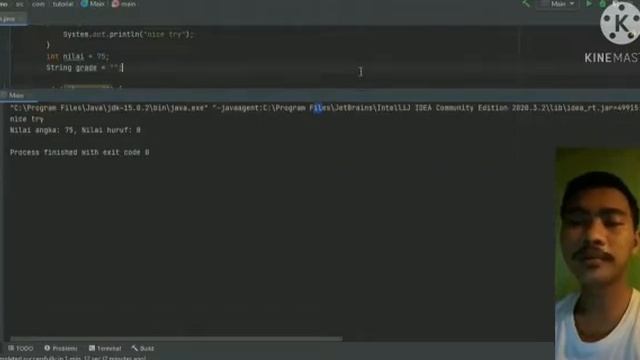
Task: Click the com package breadcrumb
Action: point(38,4)
